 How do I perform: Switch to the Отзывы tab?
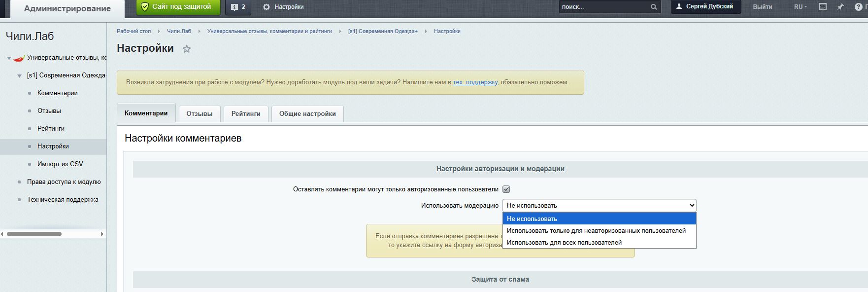coord(200,113)
